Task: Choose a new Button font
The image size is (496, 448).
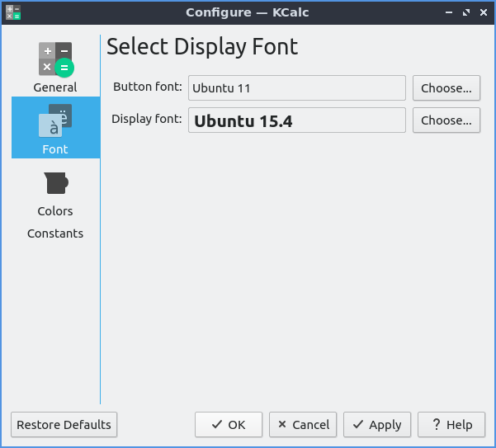Action: (446, 87)
